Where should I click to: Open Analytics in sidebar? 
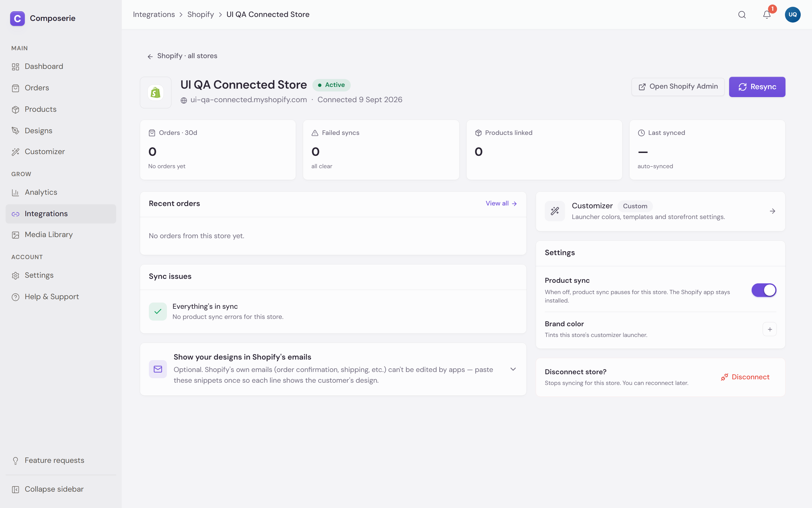click(61, 192)
